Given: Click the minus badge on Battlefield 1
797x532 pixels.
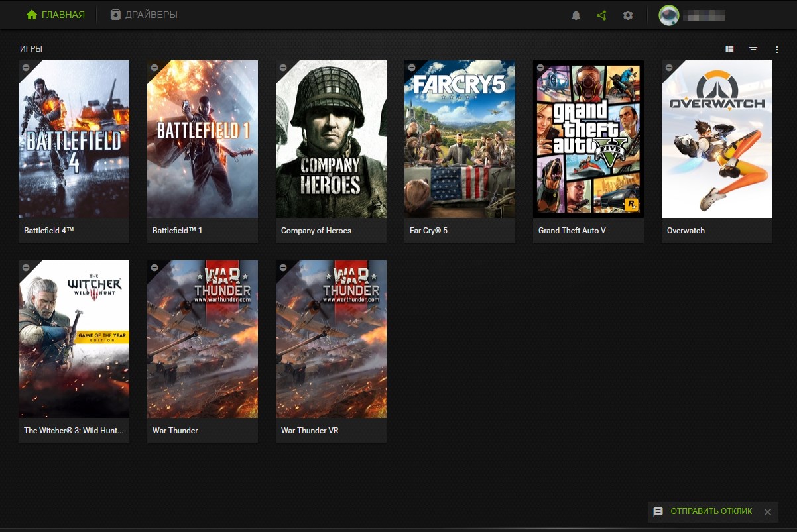Looking at the screenshot, I should pyautogui.click(x=154, y=68).
